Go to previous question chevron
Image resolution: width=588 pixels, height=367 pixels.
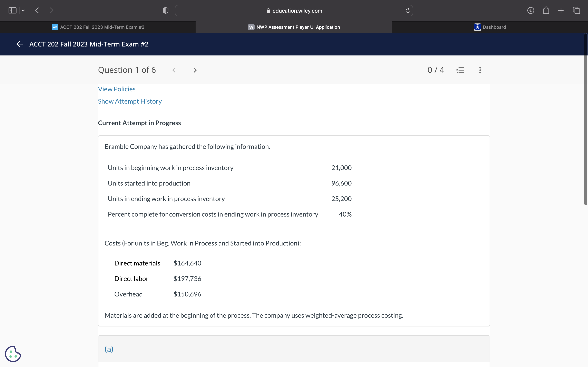coord(174,70)
